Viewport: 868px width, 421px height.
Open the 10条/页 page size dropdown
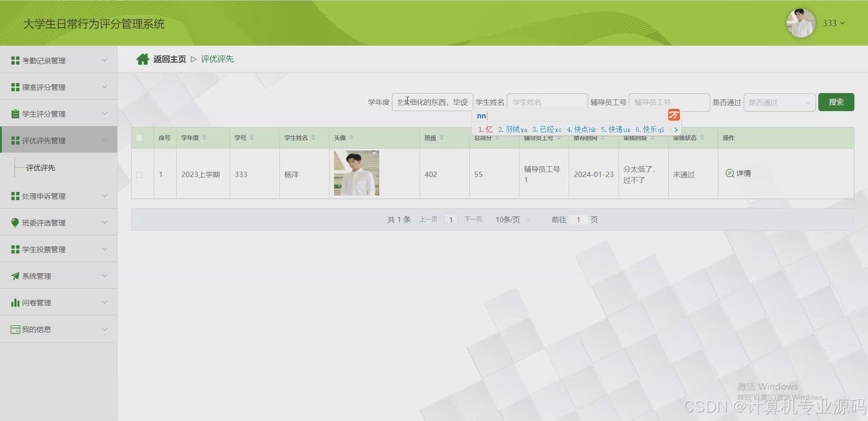point(513,220)
